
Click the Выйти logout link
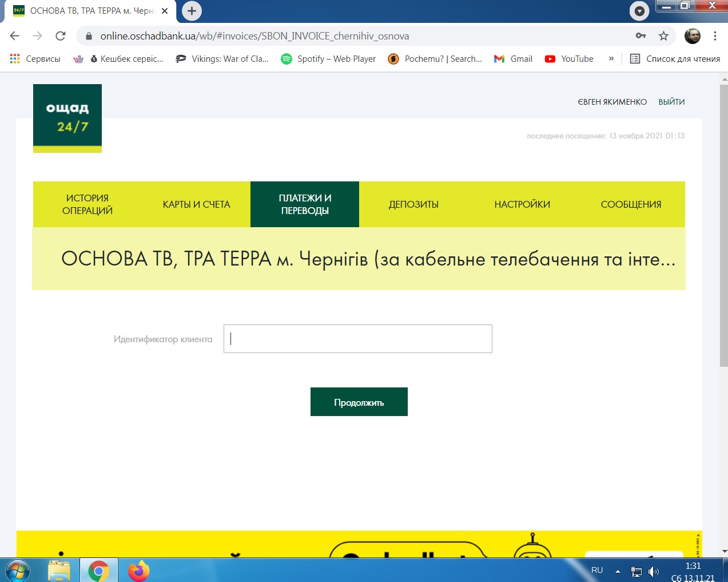pos(671,102)
